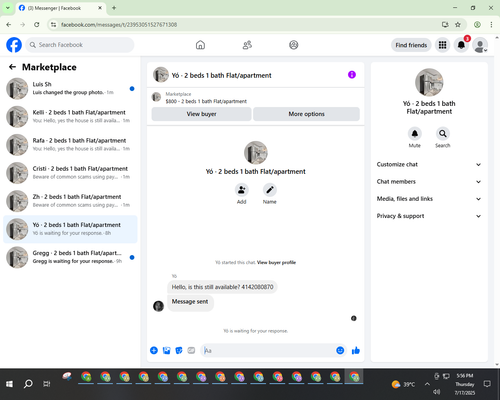This screenshot has height=400, width=500.
Task: Open the Windows notification center
Action: coord(487,384)
